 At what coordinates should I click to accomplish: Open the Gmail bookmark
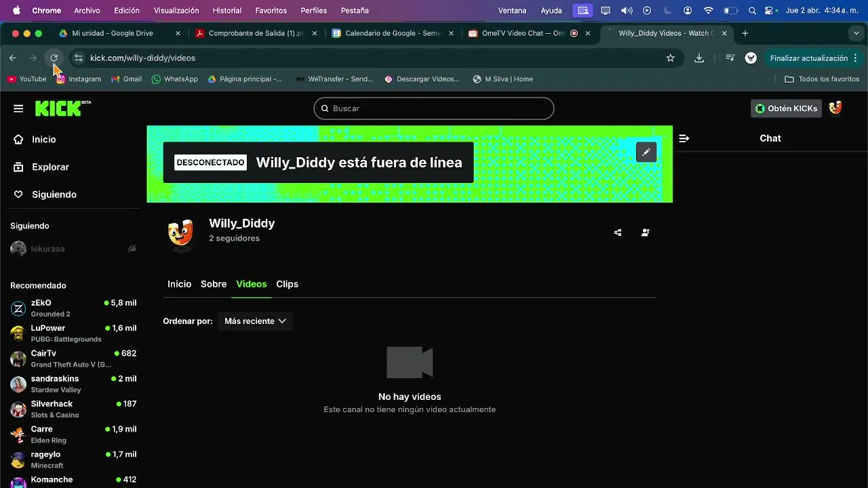click(x=127, y=79)
